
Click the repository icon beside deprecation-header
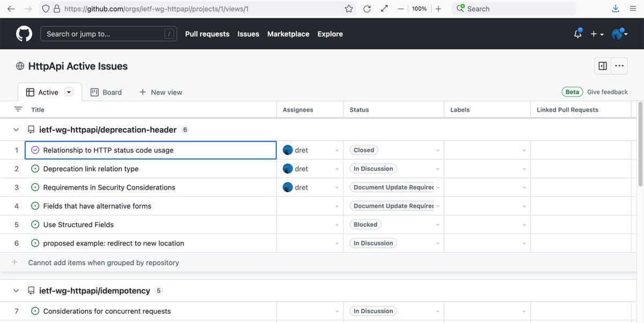coord(31,130)
